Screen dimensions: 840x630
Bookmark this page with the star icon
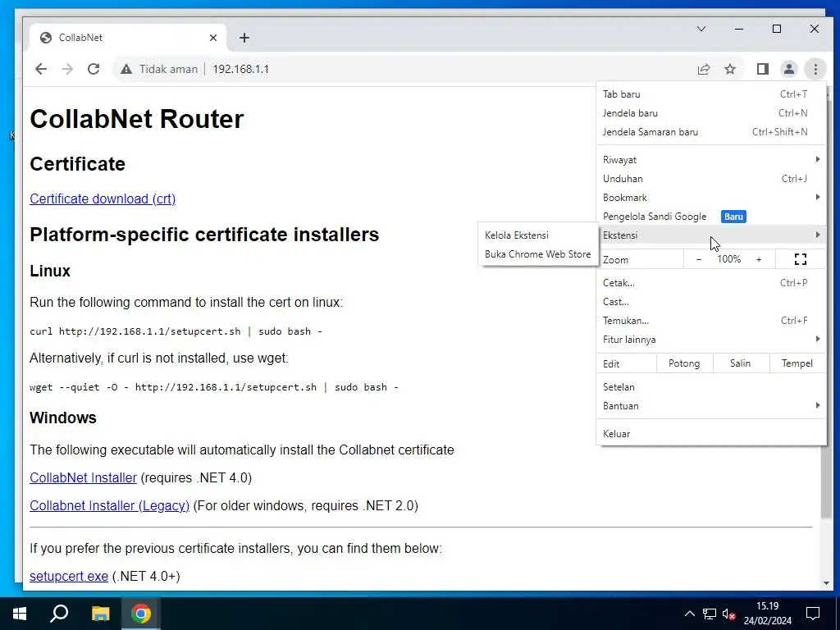(x=730, y=69)
